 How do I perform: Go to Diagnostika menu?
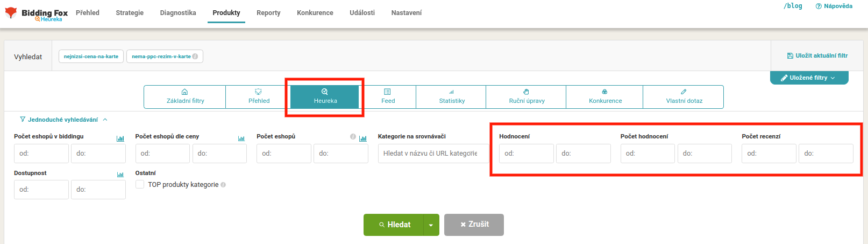pyautogui.click(x=178, y=13)
